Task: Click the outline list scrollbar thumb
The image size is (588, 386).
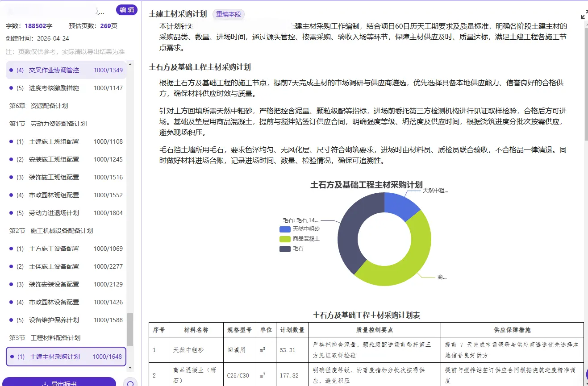Action: [130, 329]
